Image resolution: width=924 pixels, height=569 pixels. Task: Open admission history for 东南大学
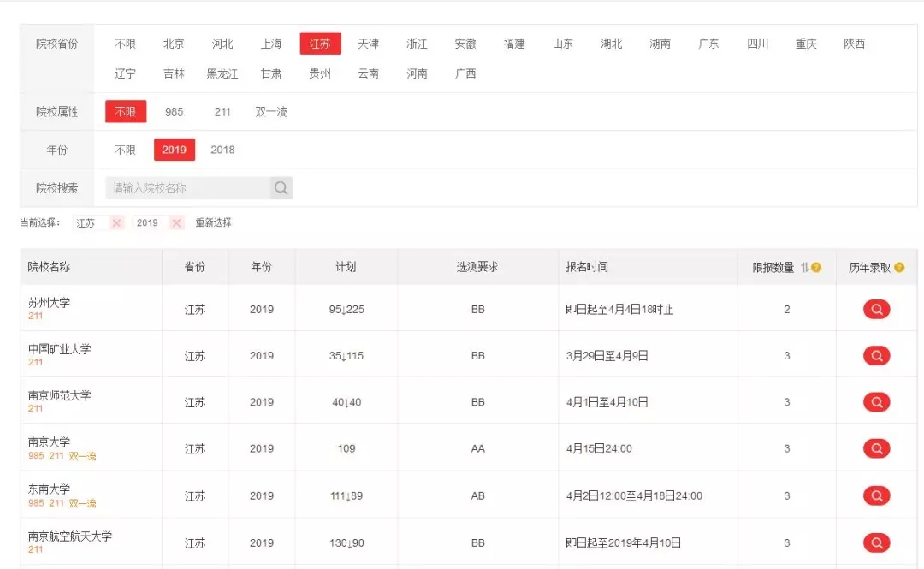[x=876, y=495]
